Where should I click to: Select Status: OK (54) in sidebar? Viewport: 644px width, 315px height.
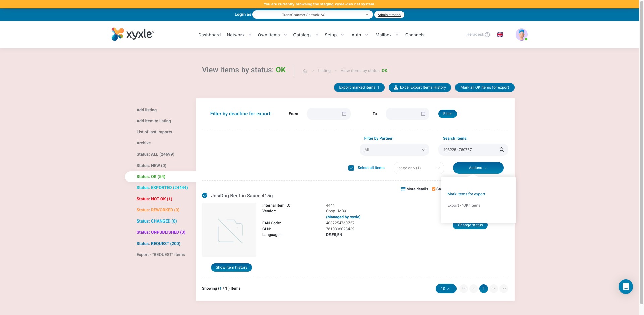(x=151, y=177)
